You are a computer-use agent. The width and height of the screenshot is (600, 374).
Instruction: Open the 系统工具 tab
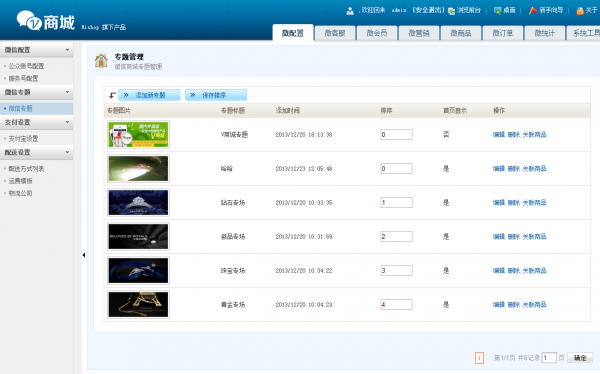[x=585, y=33]
